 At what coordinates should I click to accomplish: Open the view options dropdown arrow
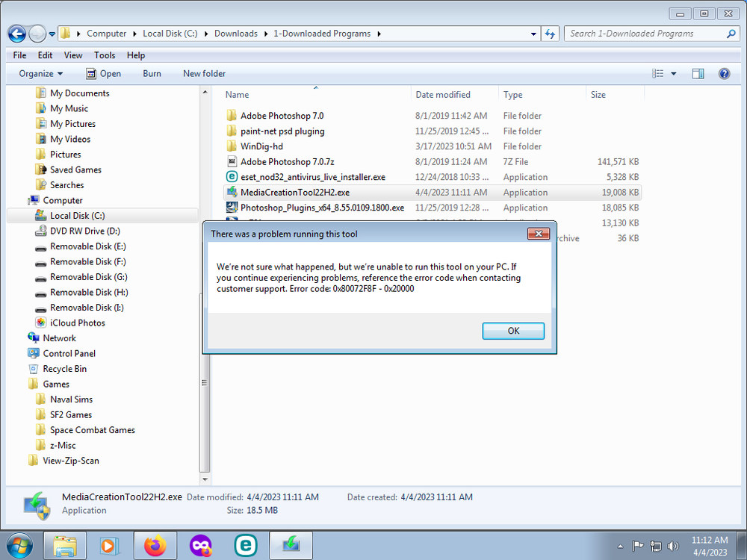click(x=674, y=73)
